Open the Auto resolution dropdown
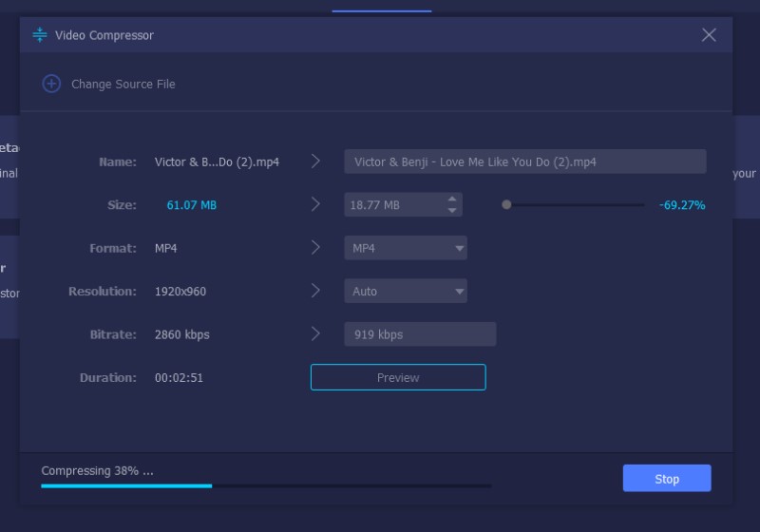Screen dimensions: 760x532 pos(406,292)
